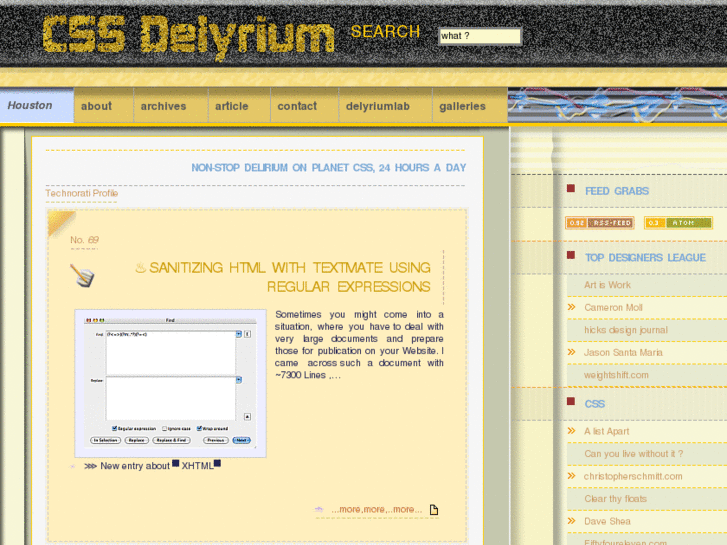The height and width of the screenshot is (545, 727).
Task: Click the triple arrow icon before New entry
Action: click(x=90, y=466)
